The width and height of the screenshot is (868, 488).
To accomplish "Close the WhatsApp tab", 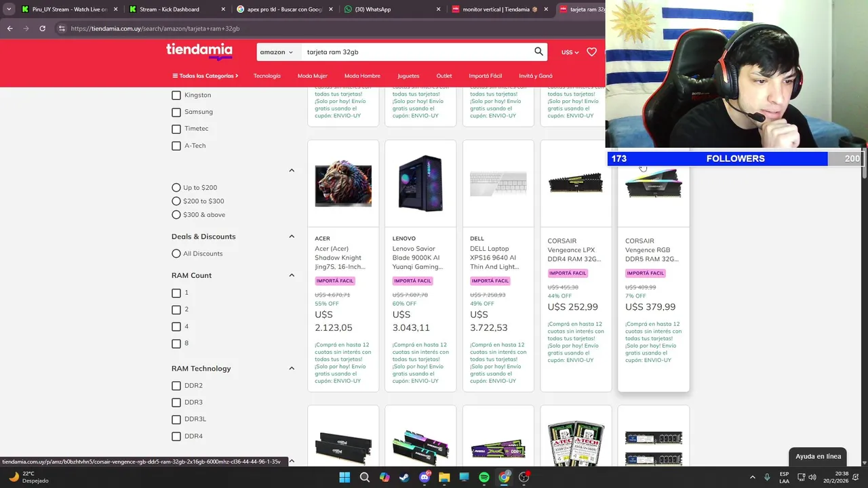I will (x=438, y=9).
